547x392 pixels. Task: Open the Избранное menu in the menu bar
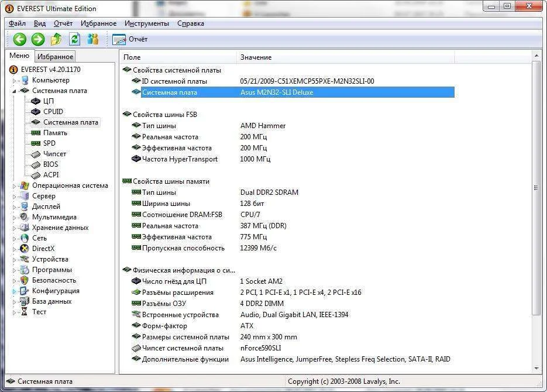tap(99, 23)
